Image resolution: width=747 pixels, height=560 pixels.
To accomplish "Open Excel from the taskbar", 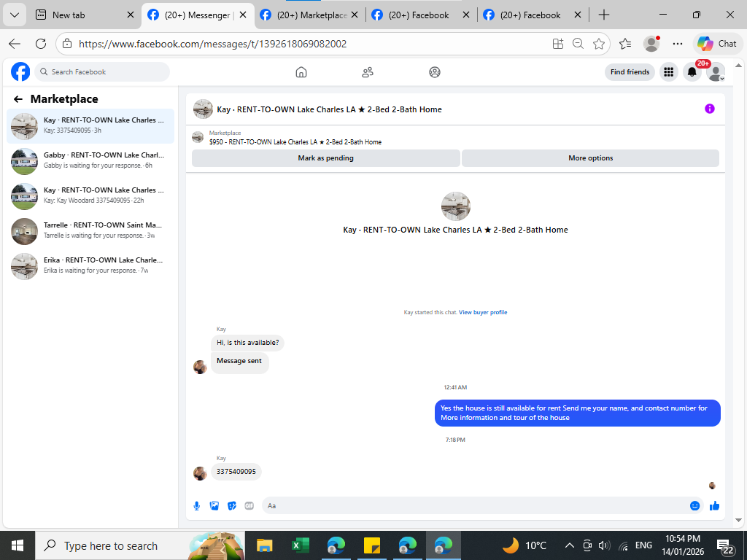I will [300, 545].
